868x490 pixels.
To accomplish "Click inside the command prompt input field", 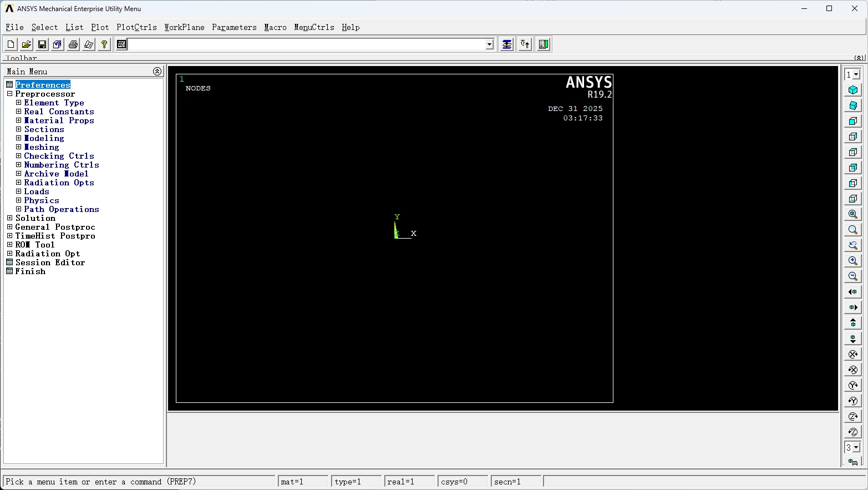I will coord(306,44).
